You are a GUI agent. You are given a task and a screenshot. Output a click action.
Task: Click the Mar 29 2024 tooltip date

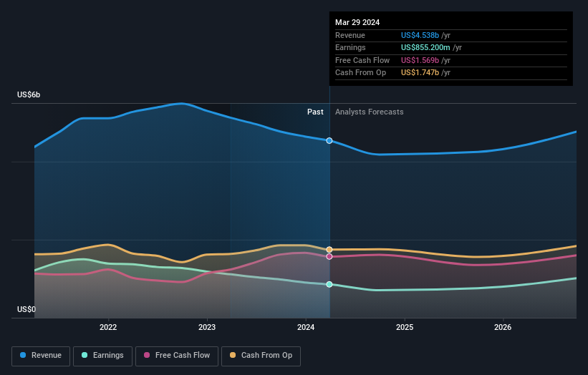click(357, 22)
